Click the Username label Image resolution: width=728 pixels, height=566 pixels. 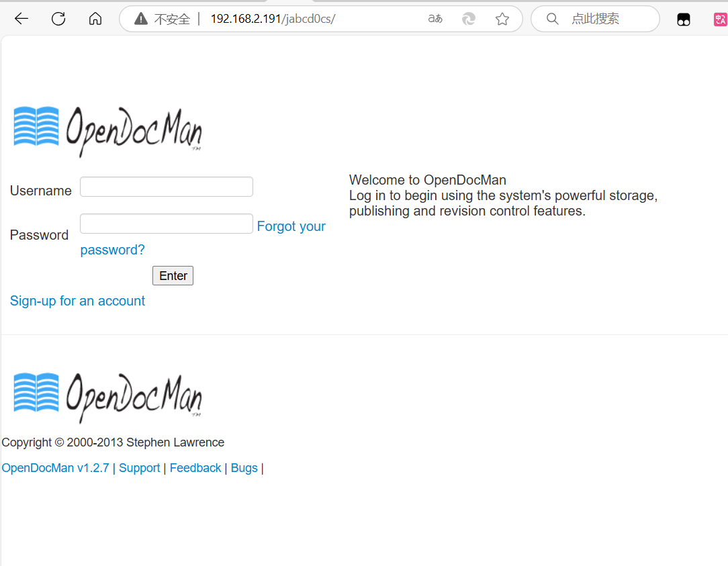coord(41,191)
